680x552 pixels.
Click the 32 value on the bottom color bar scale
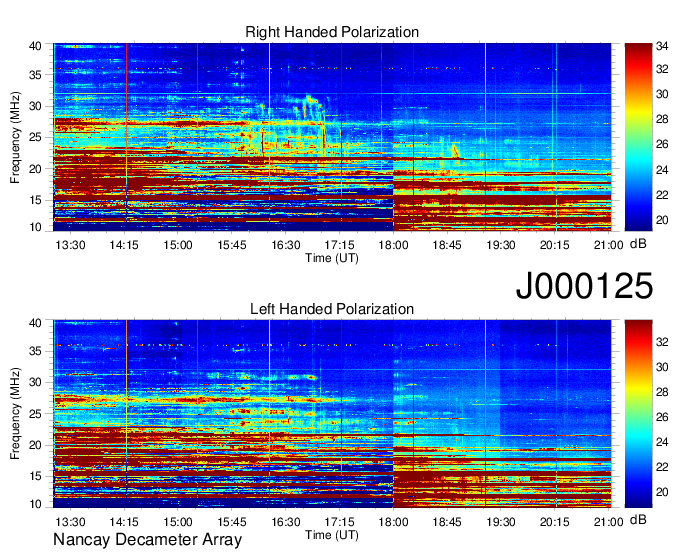(662, 342)
